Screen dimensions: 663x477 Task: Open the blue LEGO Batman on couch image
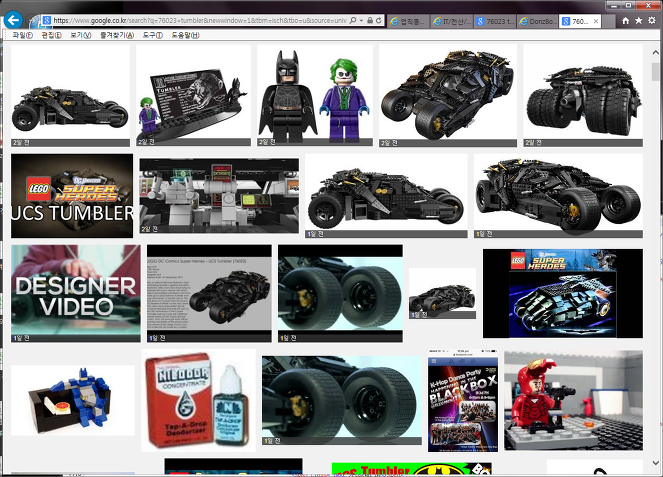[73, 400]
